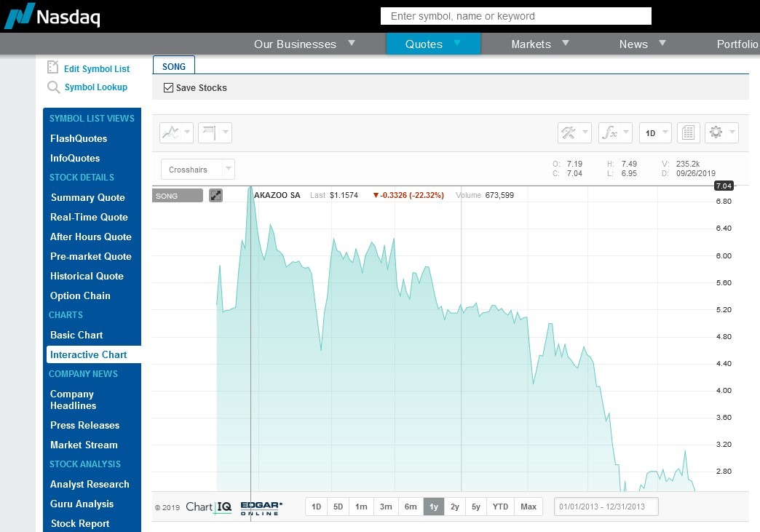Expand the events flag dropdown arrow
Image resolution: width=760 pixels, height=532 pixels.
[x=226, y=132]
